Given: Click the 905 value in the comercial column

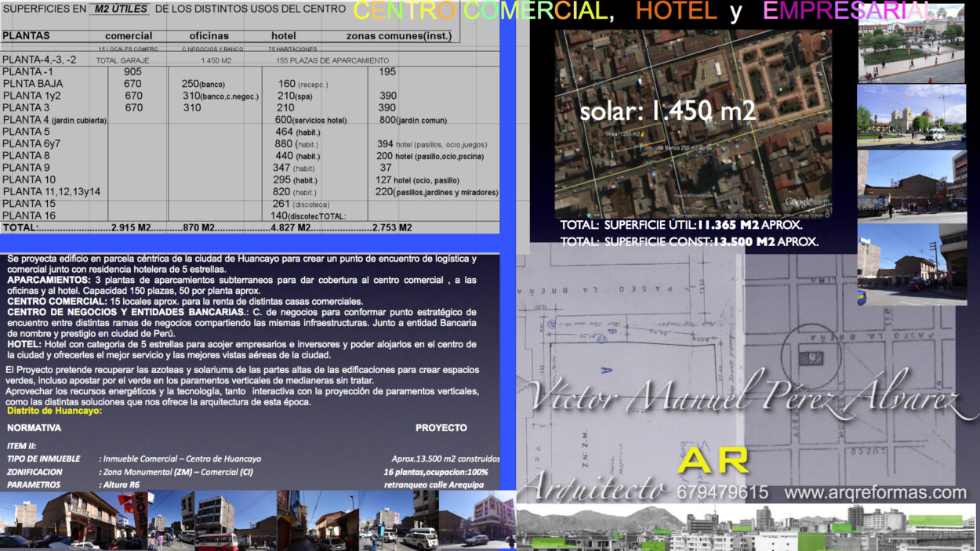Looking at the screenshot, I should (x=132, y=71).
